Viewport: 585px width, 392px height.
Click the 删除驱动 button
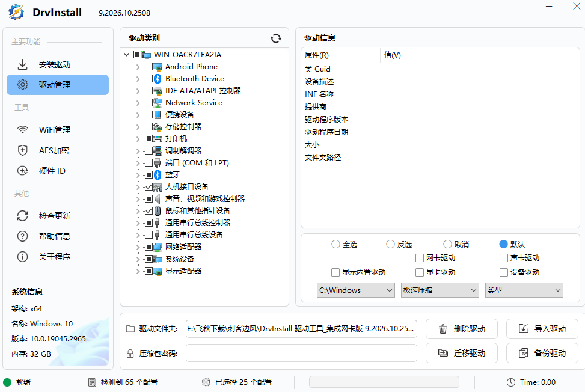(462, 329)
